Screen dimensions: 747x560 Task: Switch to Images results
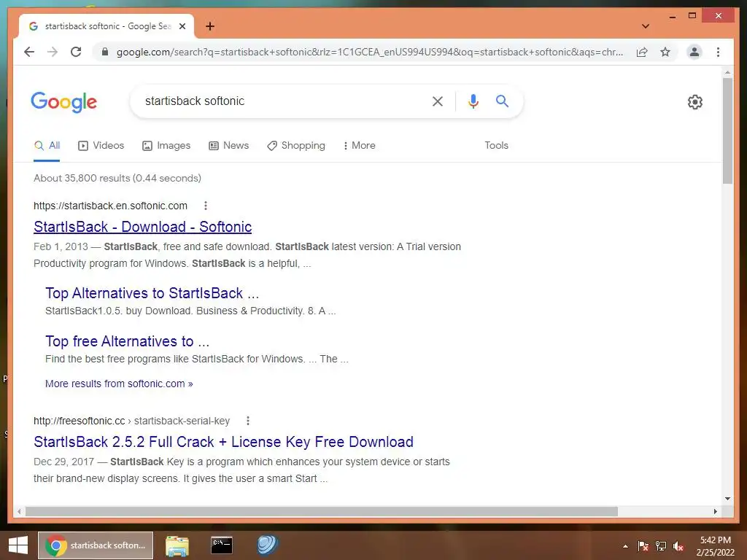(x=166, y=145)
